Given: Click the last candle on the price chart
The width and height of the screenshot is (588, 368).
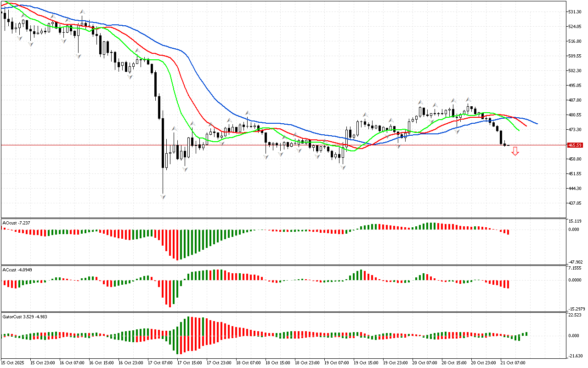Looking at the screenshot, I should point(508,145).
